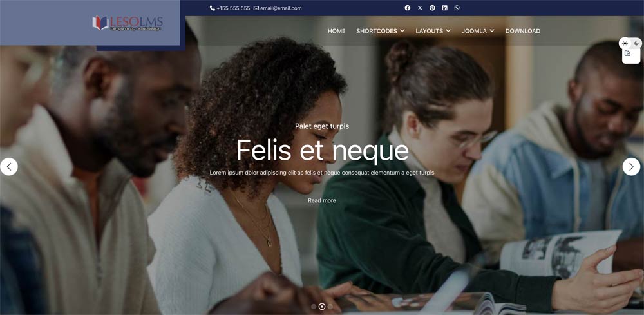Open the X (Twitter) social icon
Image resolution: width=644 pixels, height=315 pixels.
coord(420,8)
